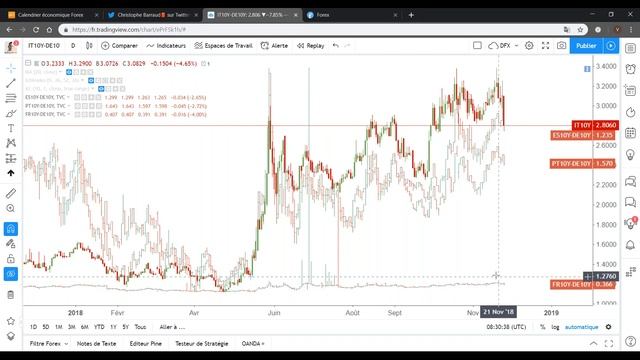Screen dimensions: 640x360
Task: Toggle percent scale mode
Action: click(x=542, y=327)
